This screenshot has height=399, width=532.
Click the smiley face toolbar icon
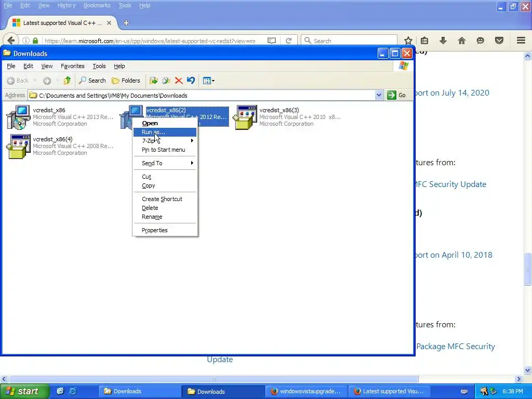pyautogui.click(x=481, y=41)
